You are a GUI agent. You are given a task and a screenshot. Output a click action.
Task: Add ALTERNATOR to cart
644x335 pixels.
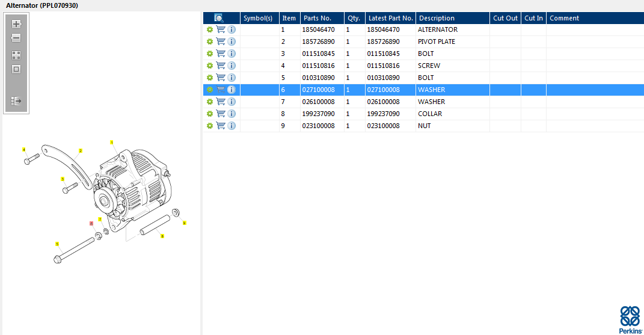point(221,29)
